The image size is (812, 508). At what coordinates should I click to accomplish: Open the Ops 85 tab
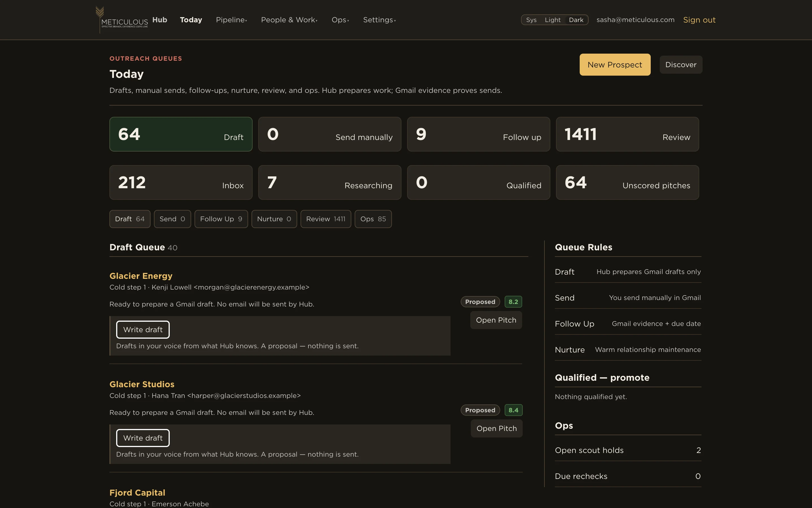point(373,219)
